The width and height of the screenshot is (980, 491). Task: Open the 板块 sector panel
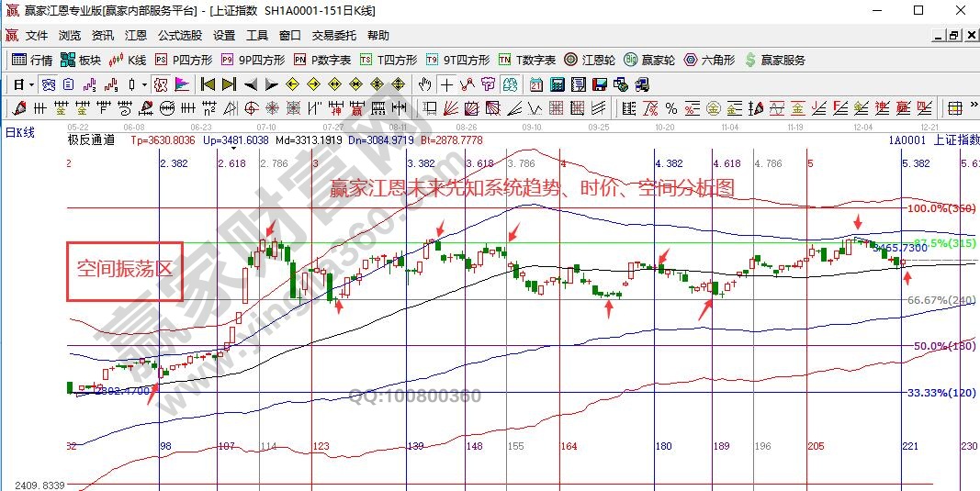80,60
